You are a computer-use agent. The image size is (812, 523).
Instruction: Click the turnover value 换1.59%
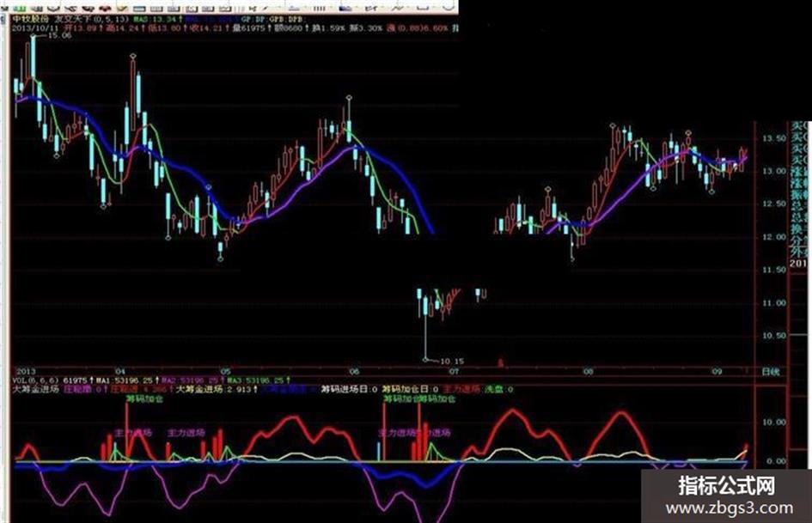[x=328, y=28]
